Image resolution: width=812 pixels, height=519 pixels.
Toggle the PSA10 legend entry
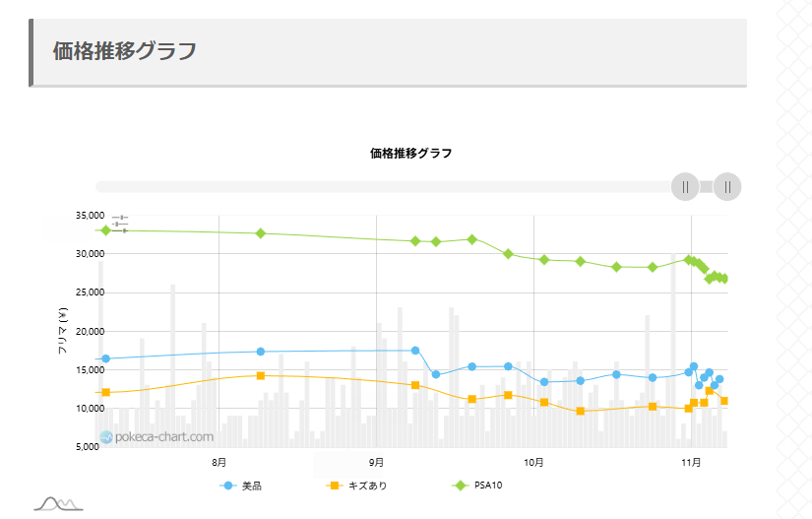478,486
